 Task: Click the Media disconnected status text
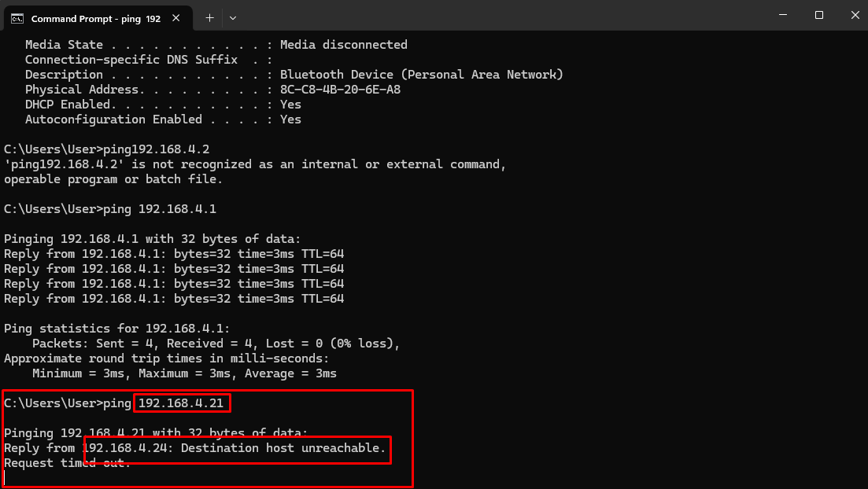click(x=344, y=44)
